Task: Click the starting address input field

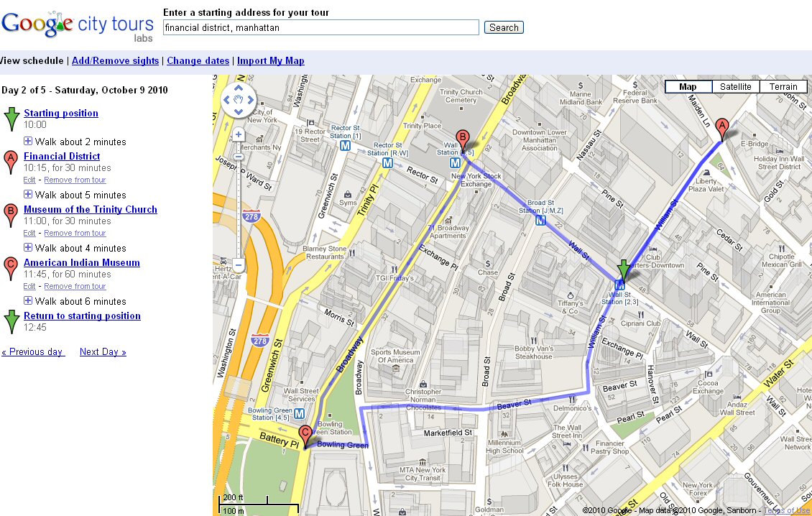Action: click(x=320, y=27)
